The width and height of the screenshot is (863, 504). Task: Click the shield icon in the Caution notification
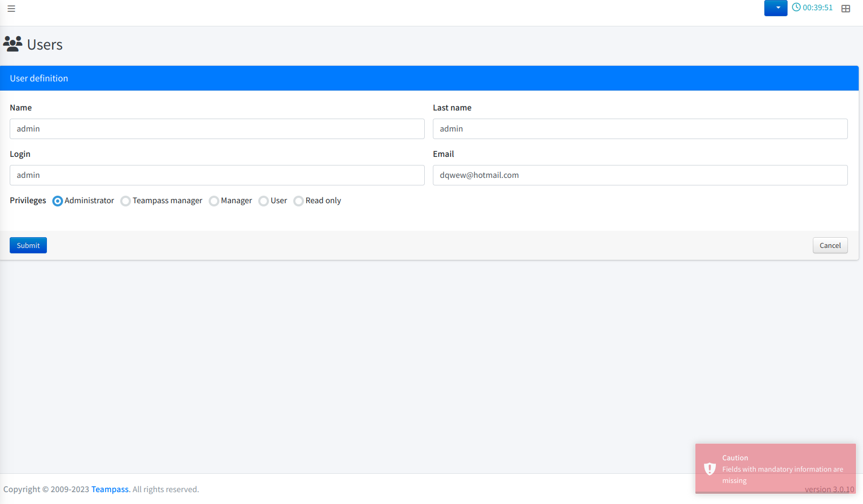(710, 468)
